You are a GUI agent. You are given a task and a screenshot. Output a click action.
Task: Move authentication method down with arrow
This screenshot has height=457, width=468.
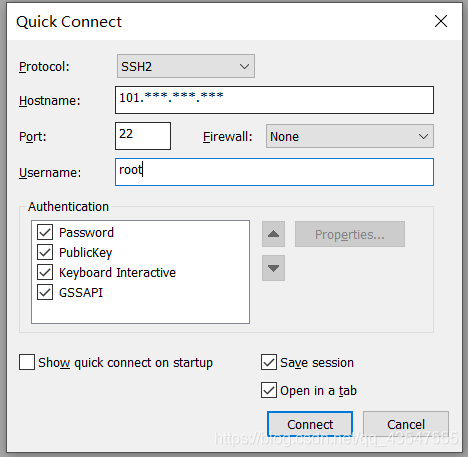pos(273,268)
